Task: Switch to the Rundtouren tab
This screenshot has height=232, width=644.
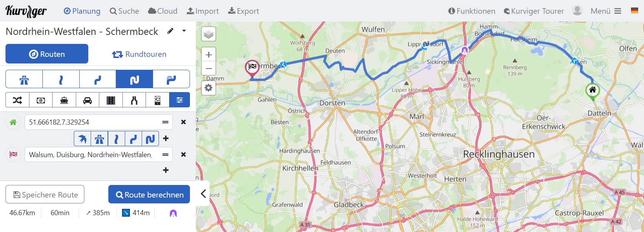Action: (139, 54)
